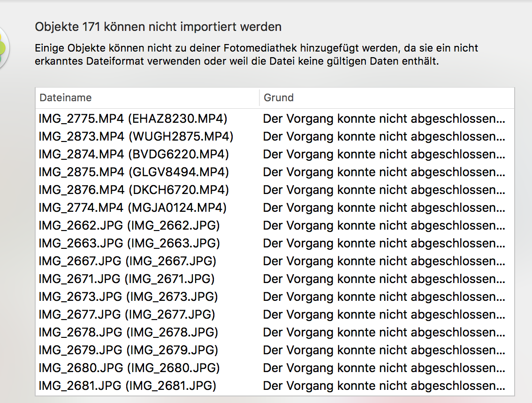Select IMG_2667.JPG in the file list
532x403 pixels.
tap(128, 261)
